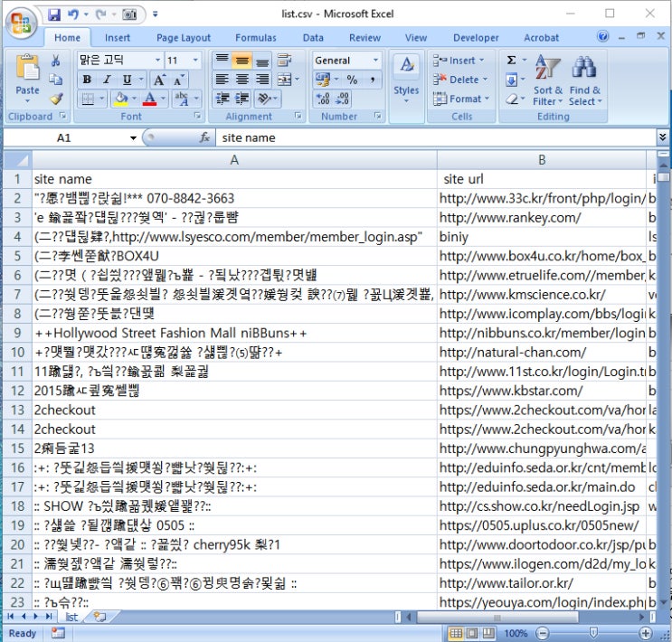Screen dimensions: 672x642
Task: Apply bottom vertical alignment
Action: click(262, 61)
